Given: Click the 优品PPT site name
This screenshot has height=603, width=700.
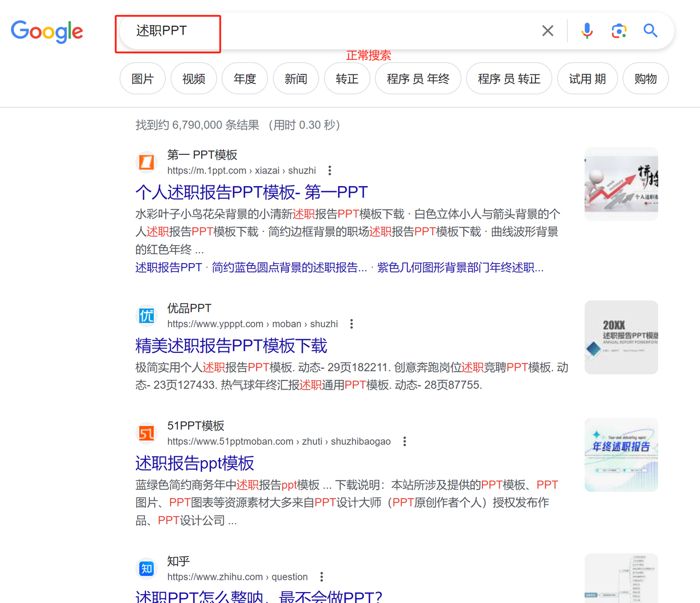Looking at the screenshot, I should click(189, 308).
